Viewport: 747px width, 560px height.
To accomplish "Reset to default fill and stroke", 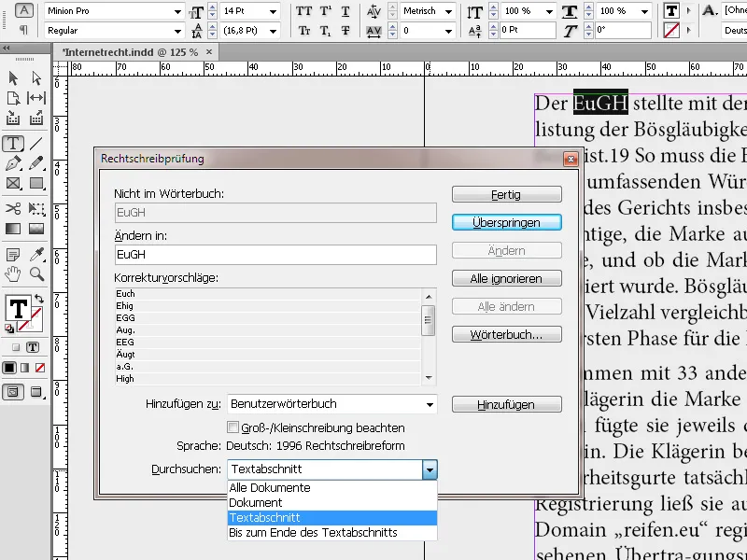I will 9,329.
